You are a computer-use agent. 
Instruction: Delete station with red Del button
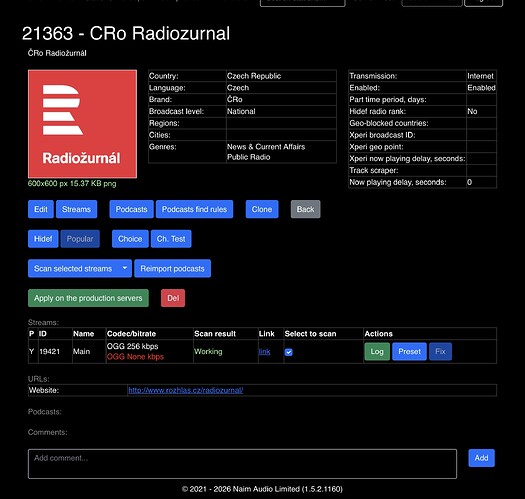click(173, 298)
